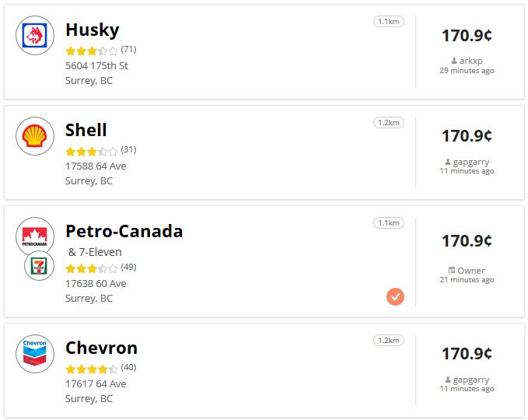
Task: Click gapgarry username under Chevron price
Action: click(x=470, y=380)
